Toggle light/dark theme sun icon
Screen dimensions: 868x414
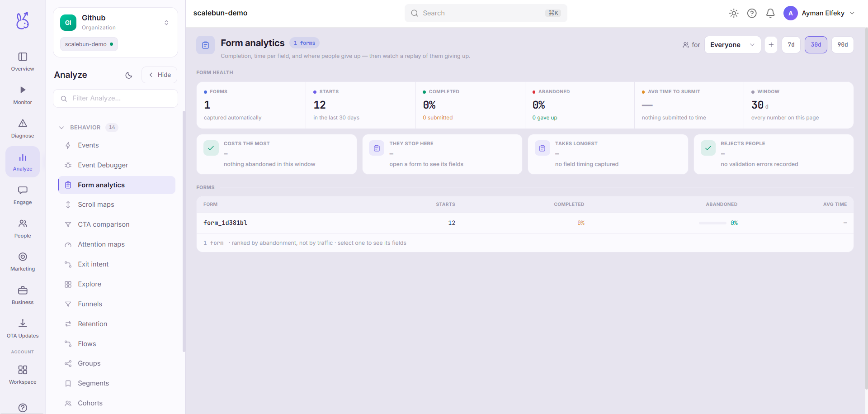(x=734, y=13)
